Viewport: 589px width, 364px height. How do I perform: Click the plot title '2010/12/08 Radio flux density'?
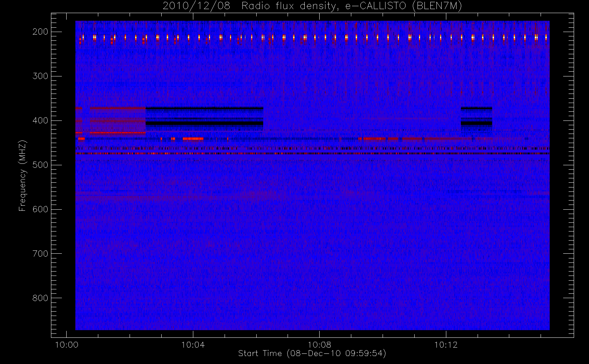pos(312,6)
